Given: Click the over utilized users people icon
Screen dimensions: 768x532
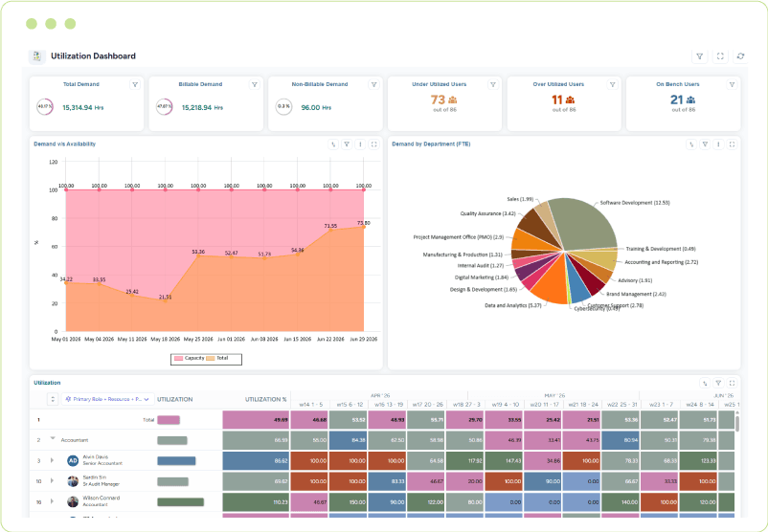Looking at the screenshot, I should click(570, 100).
